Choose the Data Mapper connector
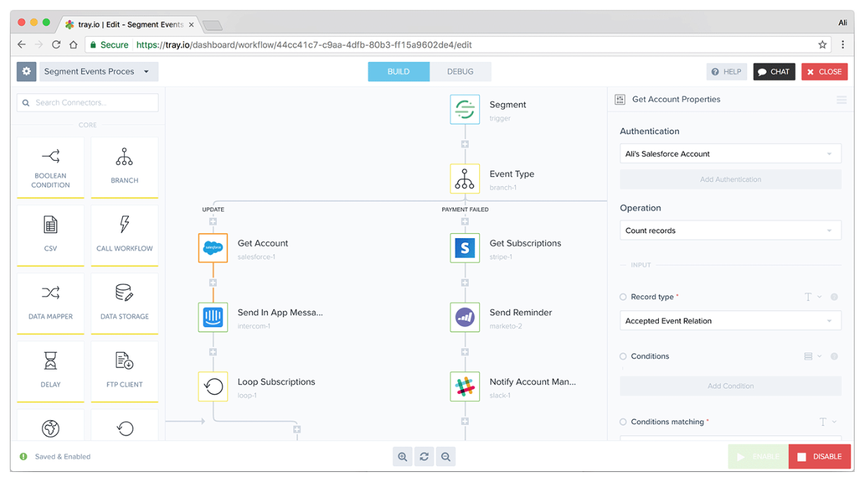This screenshot has height=479, width=868. tap(51, 303)
